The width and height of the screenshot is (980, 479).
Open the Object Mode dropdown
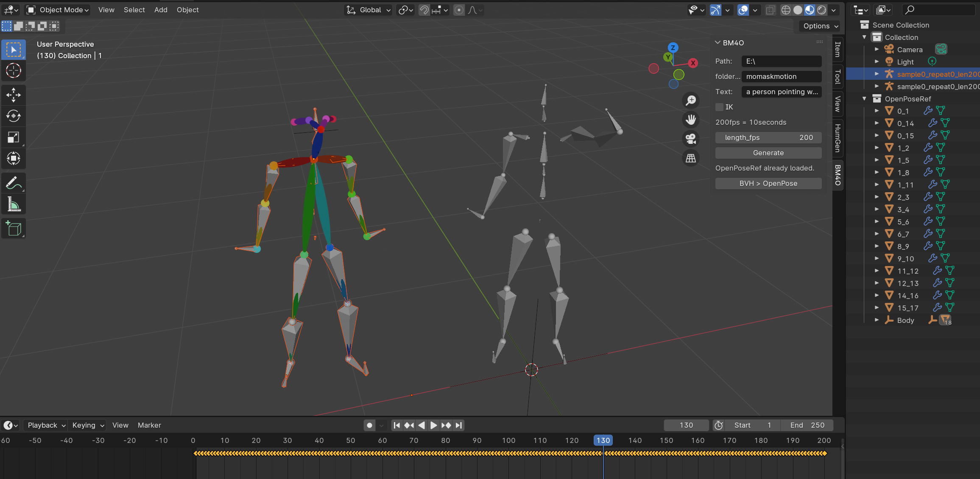[x=58, y=10]
